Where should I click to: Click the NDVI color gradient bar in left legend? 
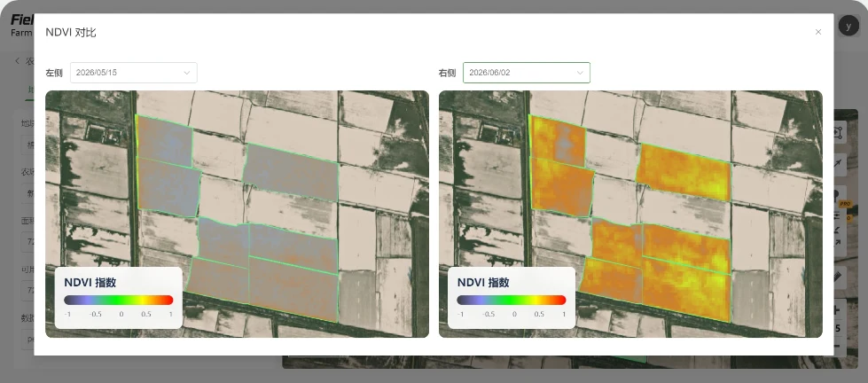[119, 300]
